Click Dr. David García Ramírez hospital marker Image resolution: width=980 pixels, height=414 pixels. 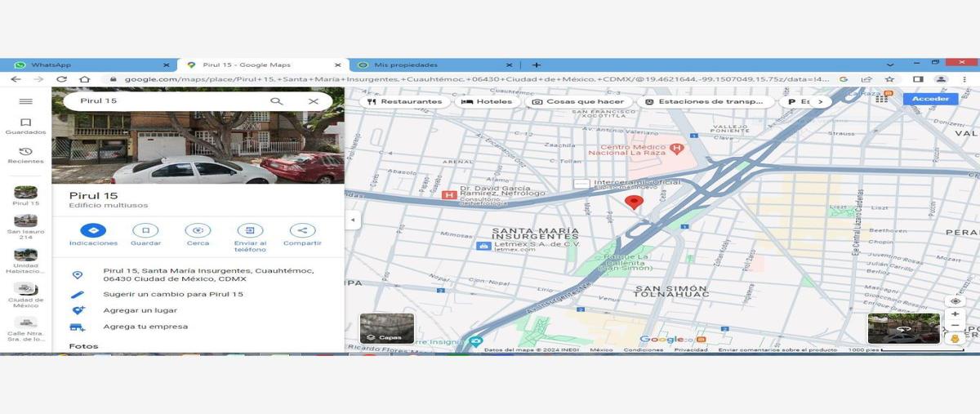coord(448,195)
